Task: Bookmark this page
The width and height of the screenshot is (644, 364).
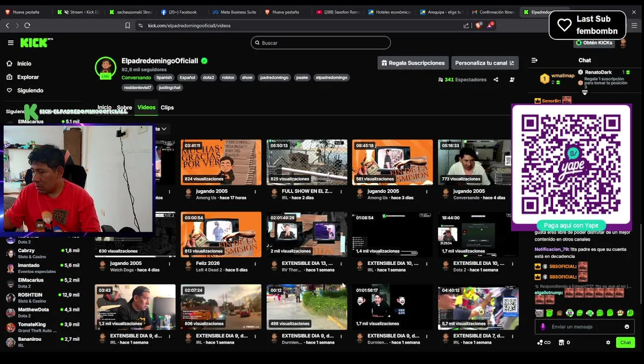Action: [127, 25]
